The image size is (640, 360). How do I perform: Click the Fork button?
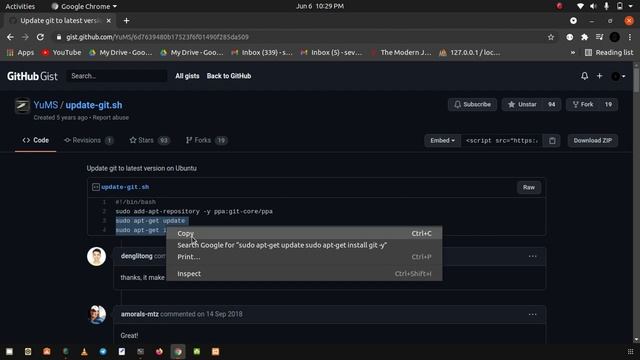coord(582,104)
